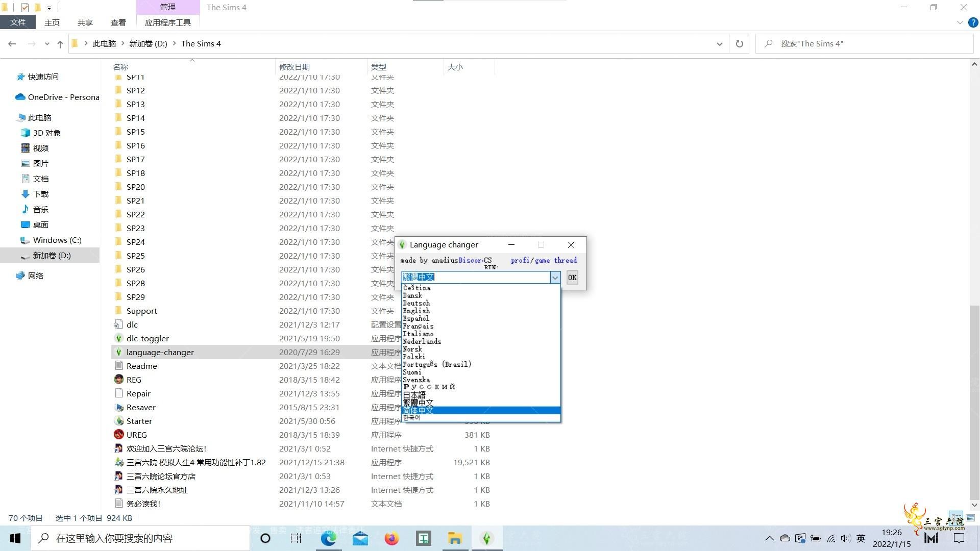Open the 查看 ribbon tab

[x=118, y=22]
